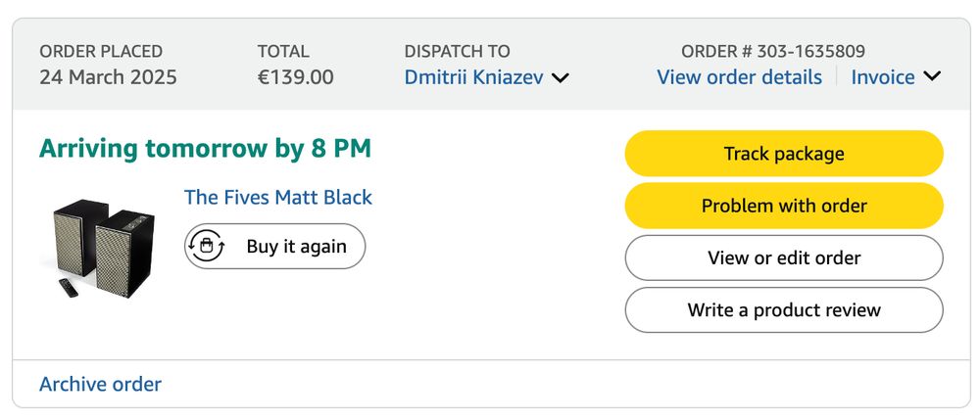Image resolution: width=980 pixels, height=420 pixels.
Task: Open View order details link
Action: 739,77
